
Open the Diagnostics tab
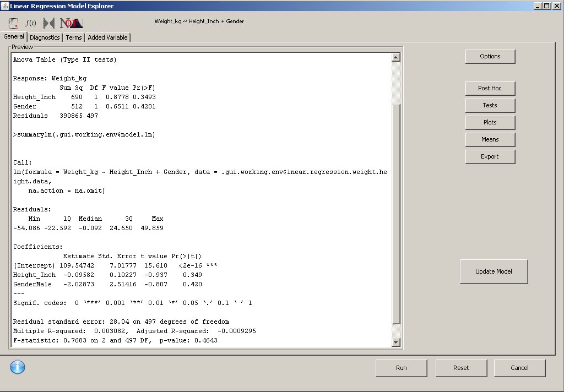pyautogui.click(x=45, y=37)
